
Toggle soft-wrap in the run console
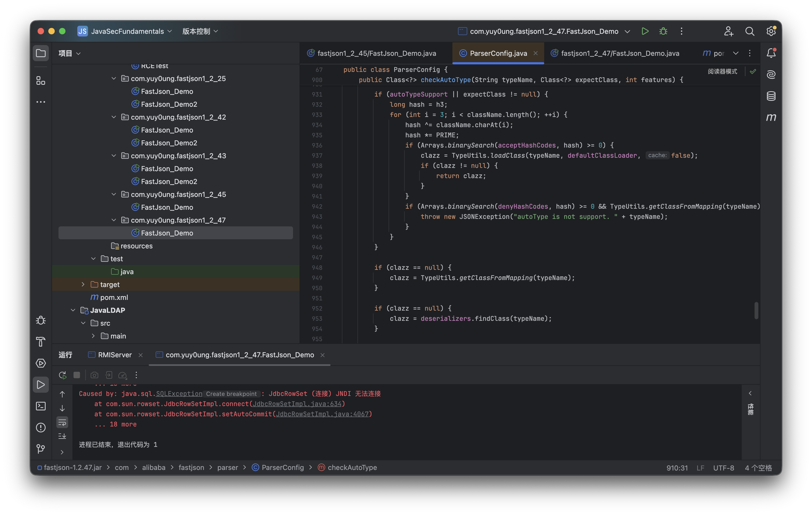62,422
